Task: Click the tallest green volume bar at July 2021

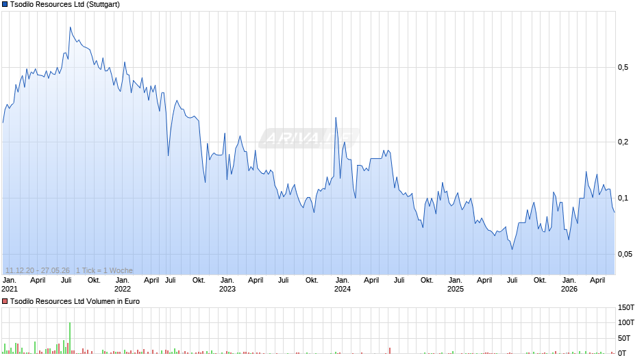Action: pyautogui.click(x=70, y=338)
